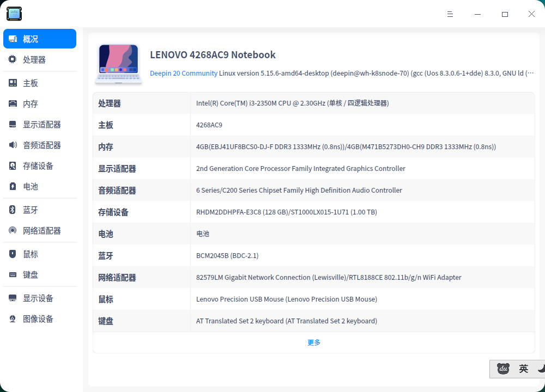Click the 处理器 row label in table
545x392 pixels.
(109, 103)
